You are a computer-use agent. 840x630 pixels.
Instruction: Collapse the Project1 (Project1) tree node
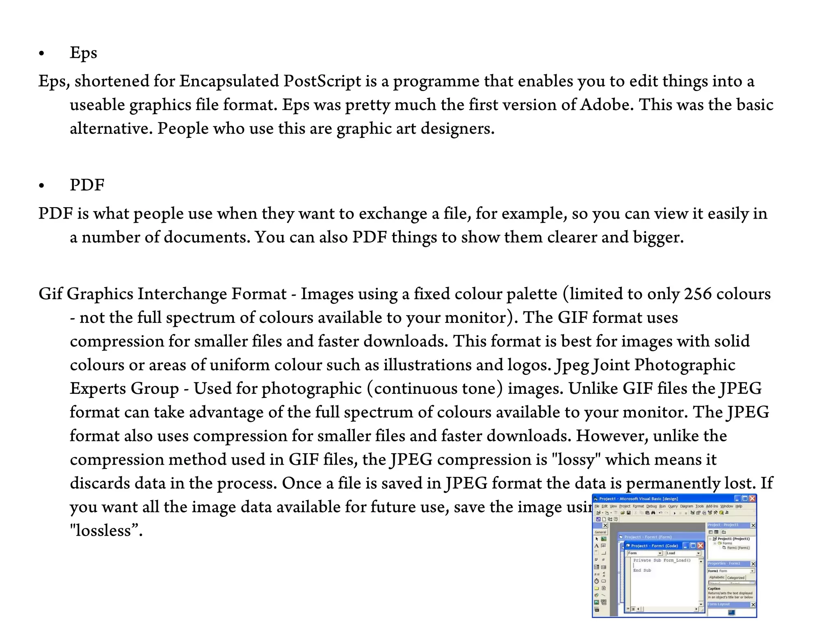710,539
